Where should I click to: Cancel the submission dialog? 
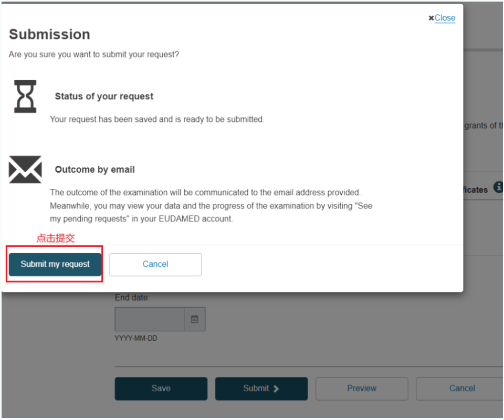[x=155, y=264]
